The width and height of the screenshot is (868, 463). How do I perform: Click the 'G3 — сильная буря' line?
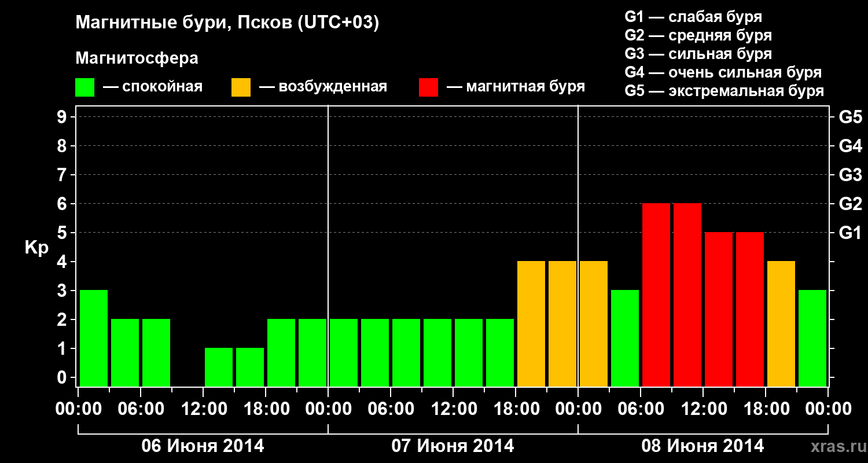698,54
